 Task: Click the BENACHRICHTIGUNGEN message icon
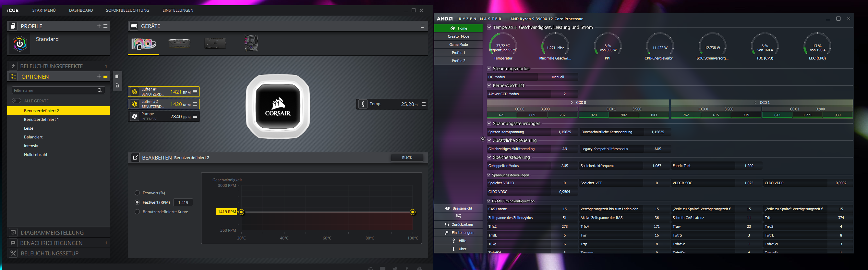pyautogui.click(x=13, y=243)
